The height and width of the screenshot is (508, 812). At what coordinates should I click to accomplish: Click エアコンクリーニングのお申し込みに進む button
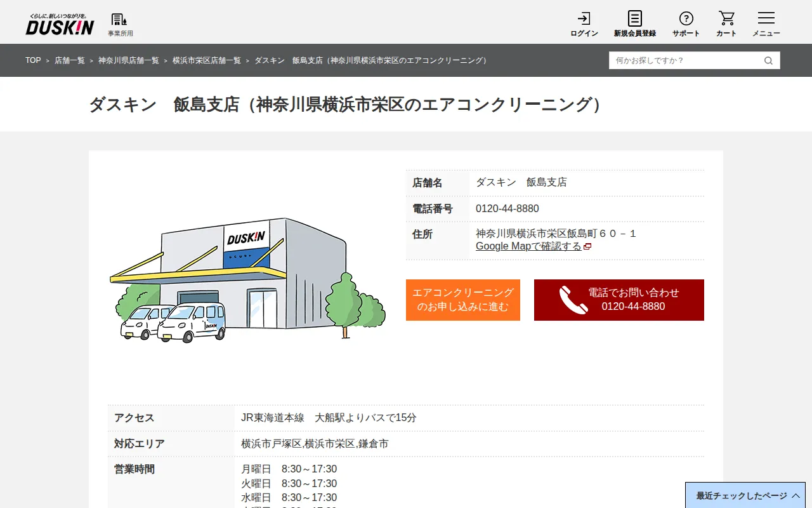point(463,300)
